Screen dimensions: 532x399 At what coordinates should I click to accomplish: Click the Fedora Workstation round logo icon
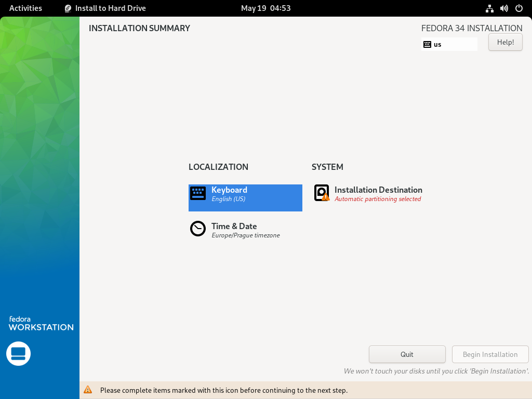tap(18, 353)
